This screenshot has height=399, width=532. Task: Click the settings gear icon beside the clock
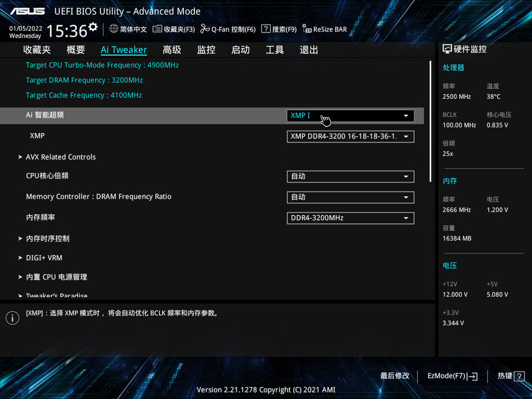(x=93, y=28)
